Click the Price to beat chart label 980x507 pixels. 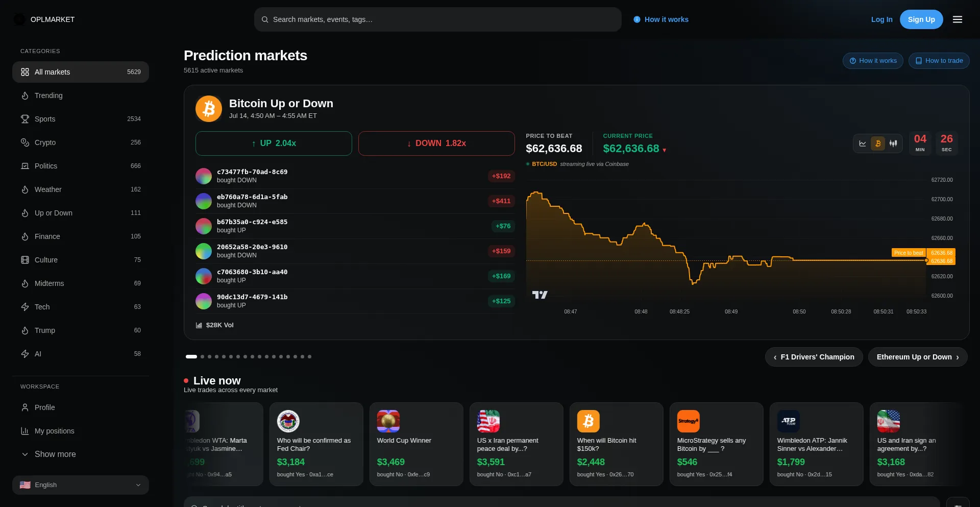[909, 253]
